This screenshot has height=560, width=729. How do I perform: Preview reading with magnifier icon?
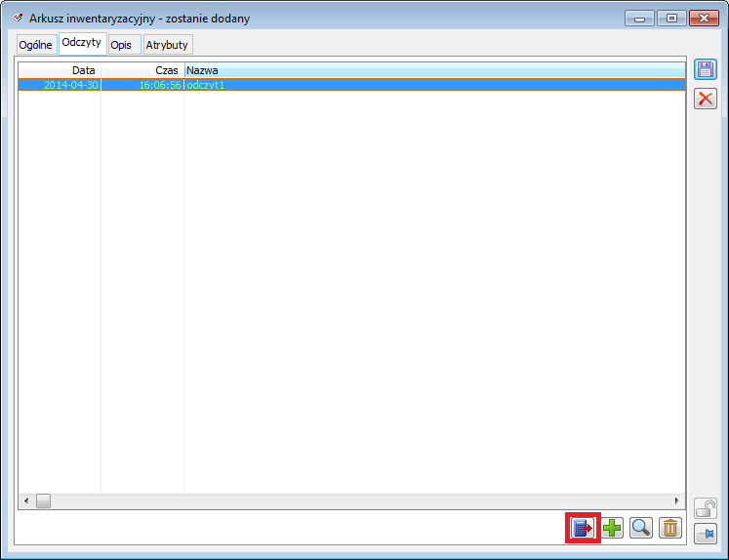[x=640, y=528]
